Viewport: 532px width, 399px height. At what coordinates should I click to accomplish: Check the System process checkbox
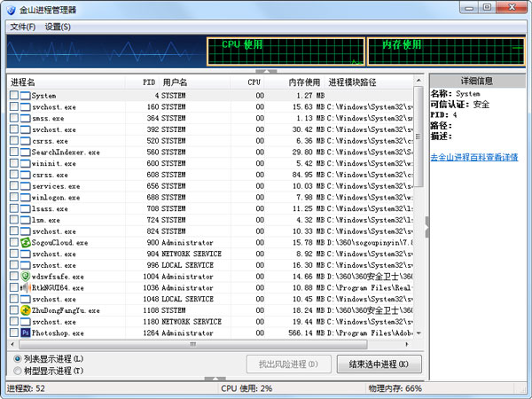click(x=14, y=95)
